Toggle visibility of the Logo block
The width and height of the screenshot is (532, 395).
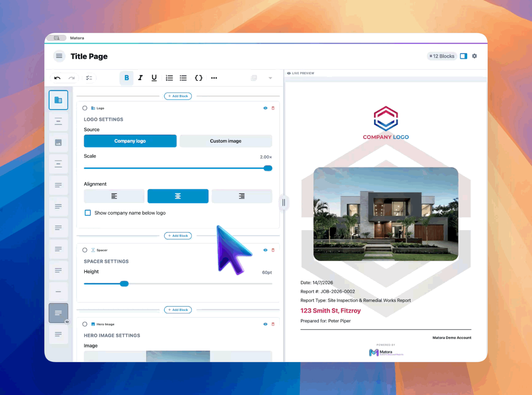(x=265, y=108)
